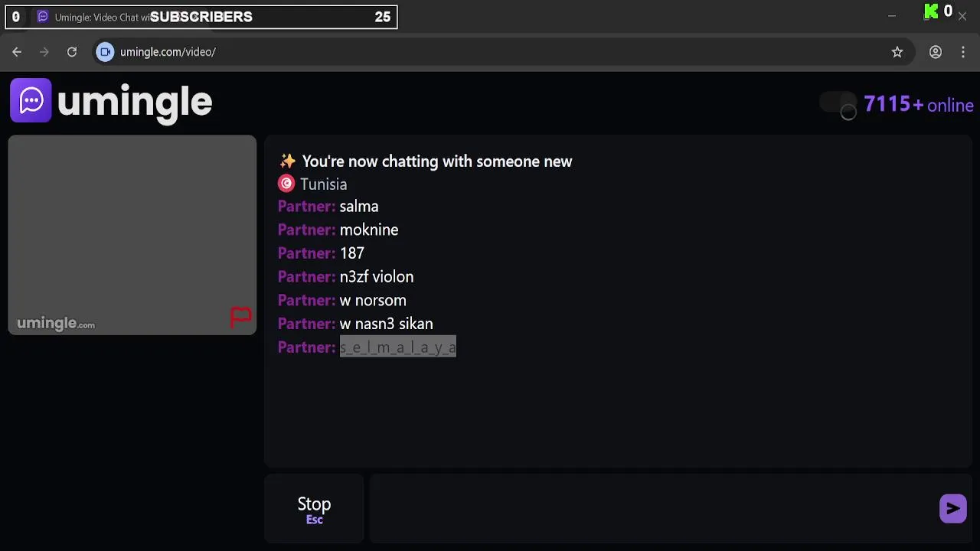Viewport: 980px width, 551px height.
Task: Click the Tunisia flag icon
Action: pyautogui.click(x=286, y=184)
